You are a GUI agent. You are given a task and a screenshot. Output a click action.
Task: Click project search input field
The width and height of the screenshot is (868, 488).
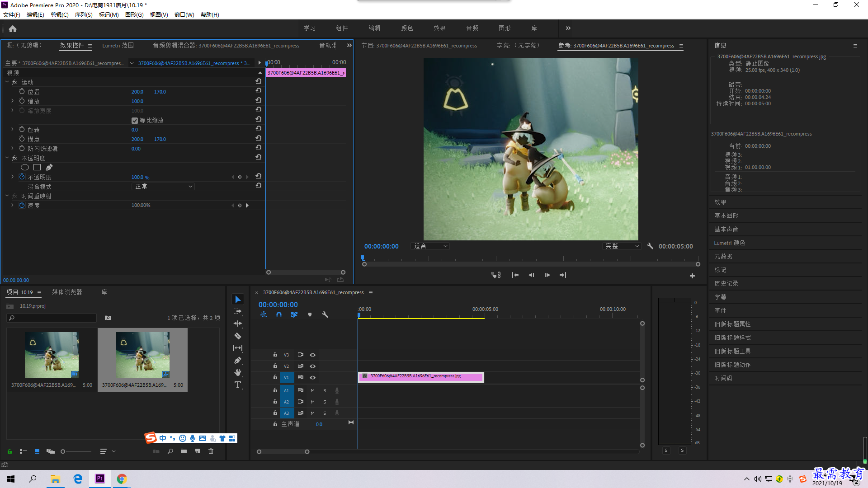pyautogui.click(x=52, y=318)
